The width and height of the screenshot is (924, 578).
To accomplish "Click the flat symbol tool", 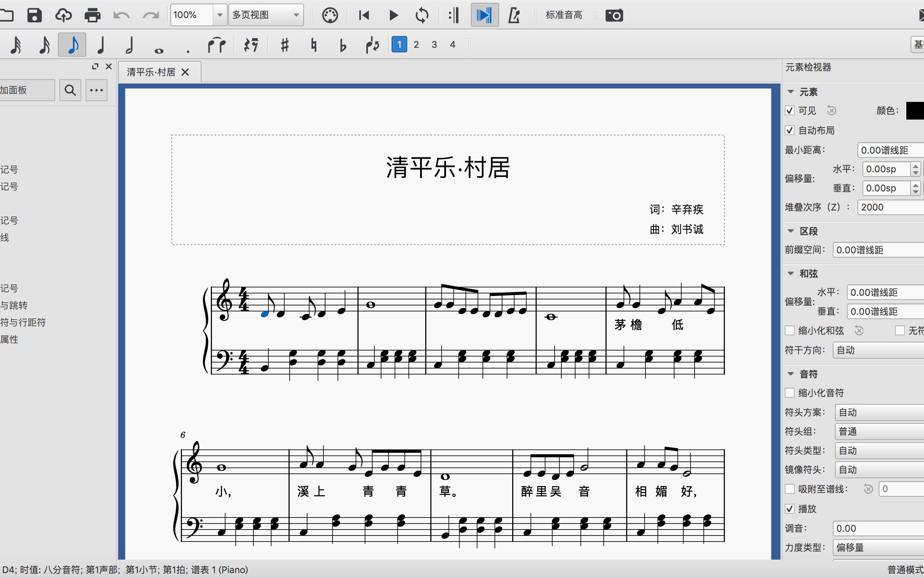I will pyautogui.click(x=341, y=45).
